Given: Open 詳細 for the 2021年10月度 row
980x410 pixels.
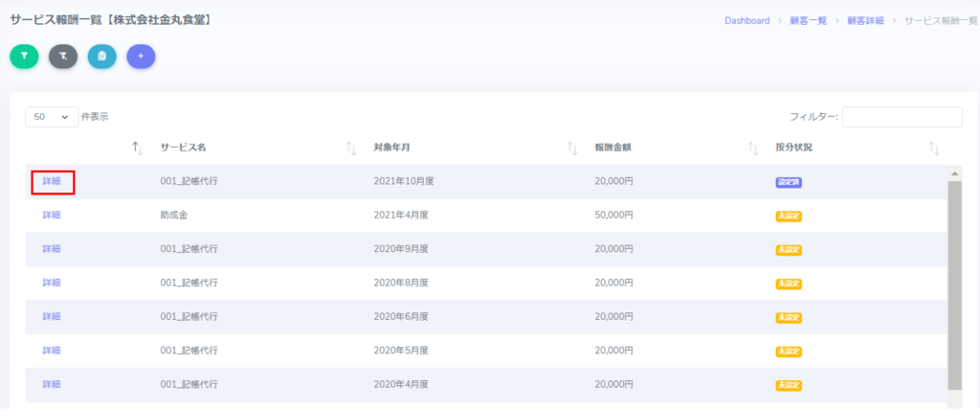Looking at the screenshot, I should pyautogui.click(x=52, y=181).
